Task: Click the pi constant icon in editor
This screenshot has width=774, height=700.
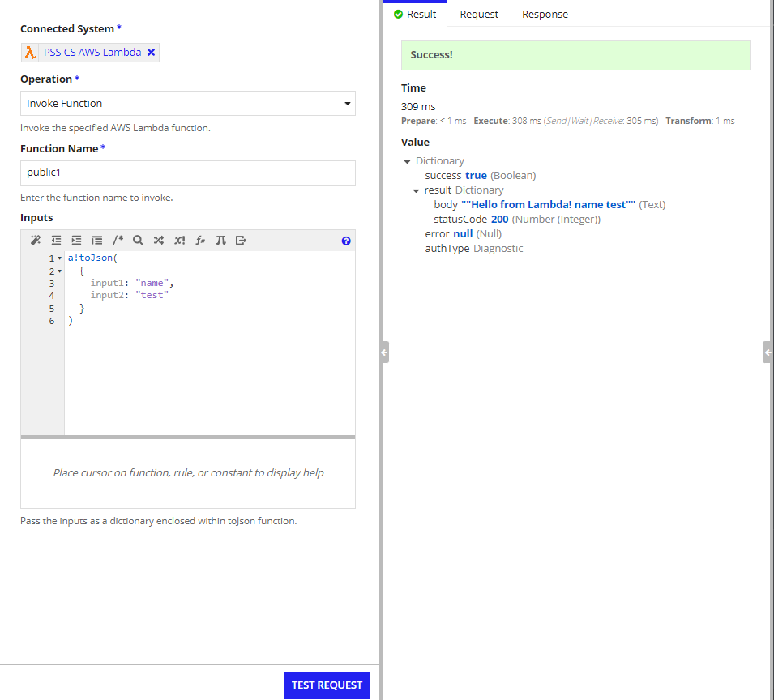Action: [220, 241]
